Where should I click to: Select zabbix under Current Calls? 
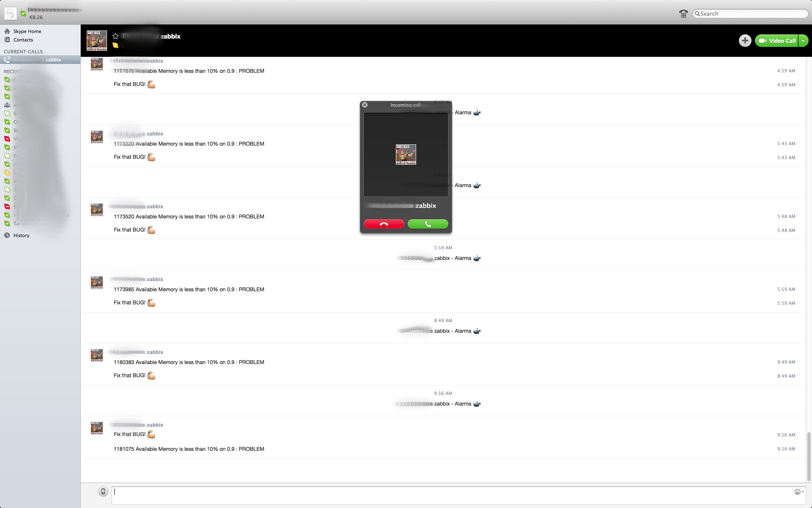(x=40, y=60)
